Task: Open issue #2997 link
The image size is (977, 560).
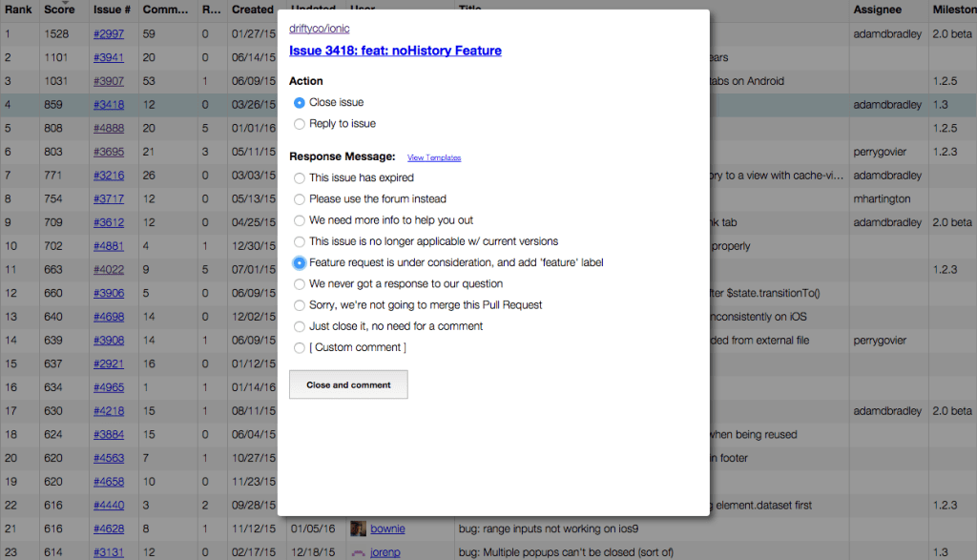Action: (109, 33)
